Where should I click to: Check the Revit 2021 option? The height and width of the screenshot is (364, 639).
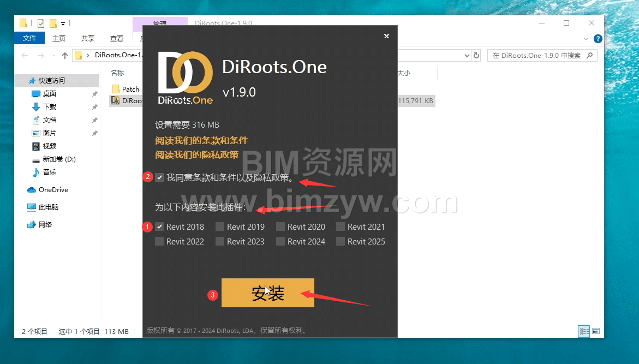[341, 226]
